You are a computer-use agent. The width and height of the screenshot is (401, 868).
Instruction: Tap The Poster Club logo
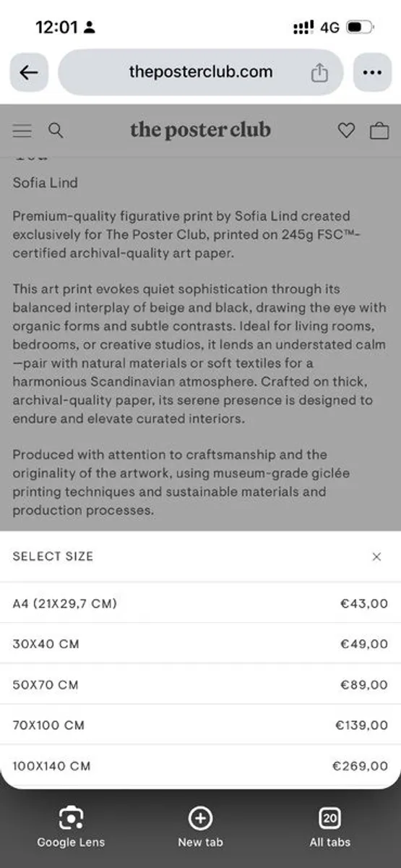[200, 130]
